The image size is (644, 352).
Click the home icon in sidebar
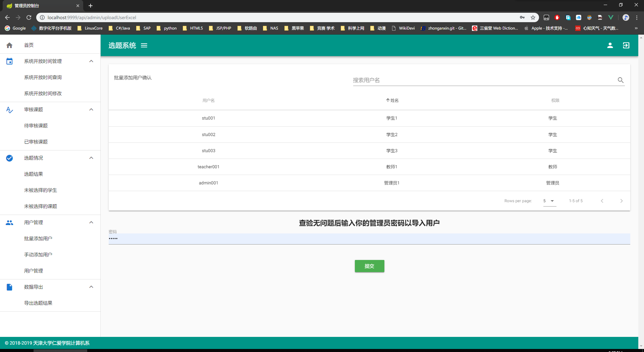pos(9,45)
